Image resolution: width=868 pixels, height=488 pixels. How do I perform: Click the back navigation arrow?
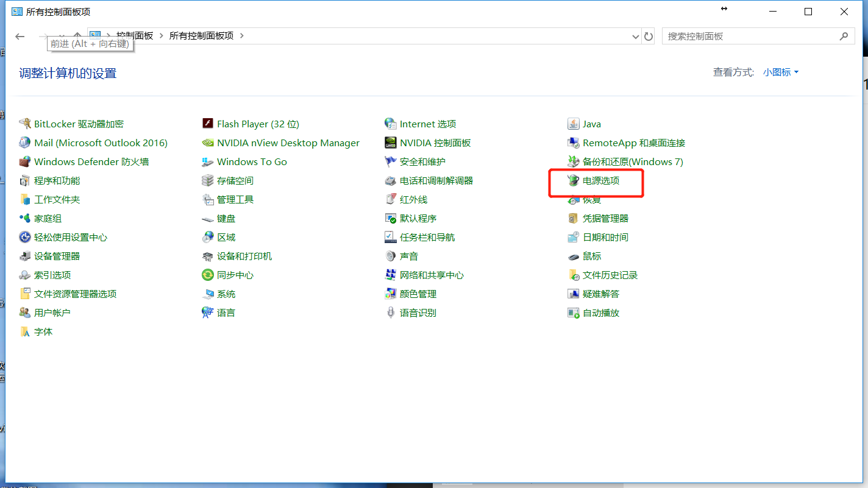(20, 36)
